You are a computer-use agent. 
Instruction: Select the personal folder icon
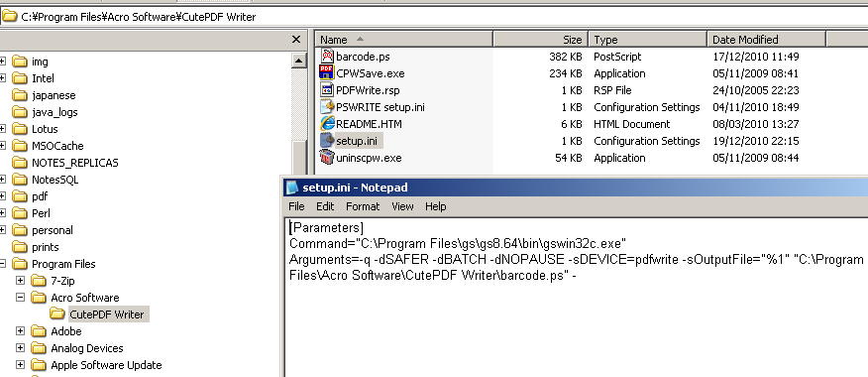click(x=20, y=230)
